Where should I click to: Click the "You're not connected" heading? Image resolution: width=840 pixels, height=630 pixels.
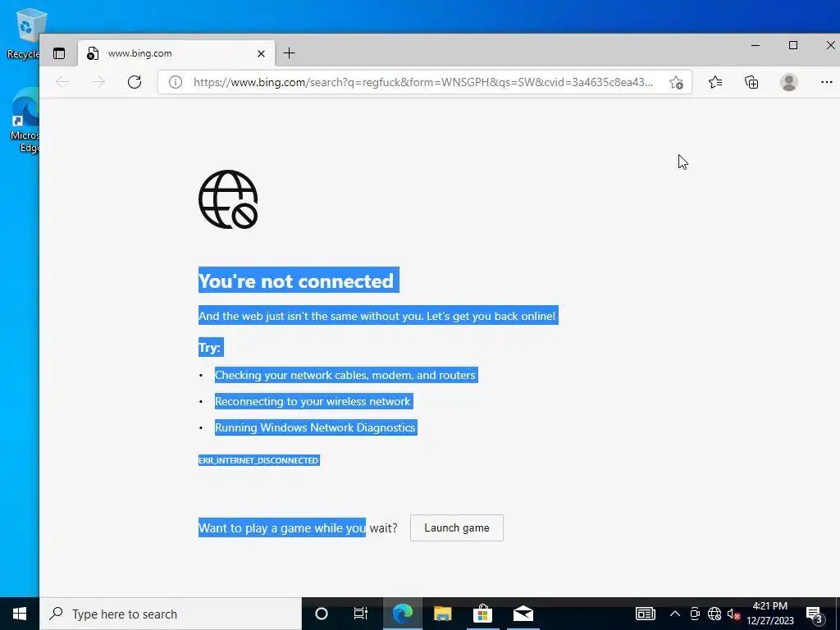[296, 281]
